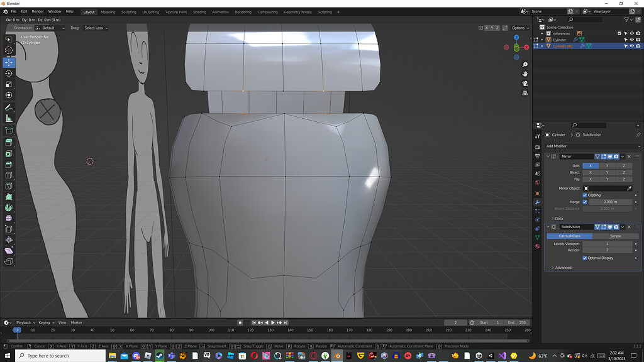Select the Rotate tool

(9, 74)
